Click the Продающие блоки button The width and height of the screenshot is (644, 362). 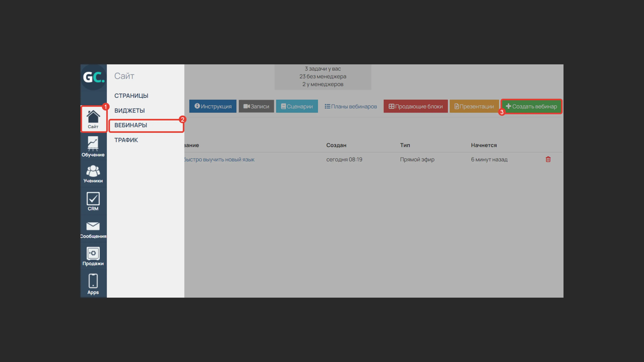tap(416, 106)
